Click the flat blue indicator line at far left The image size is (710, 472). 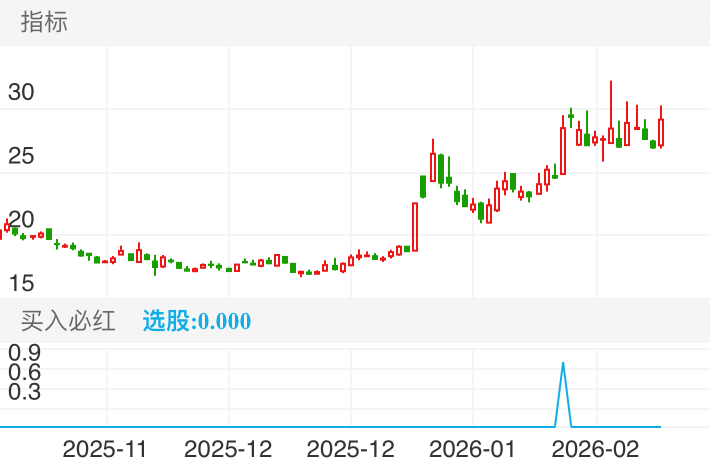(x=30, y=427)
